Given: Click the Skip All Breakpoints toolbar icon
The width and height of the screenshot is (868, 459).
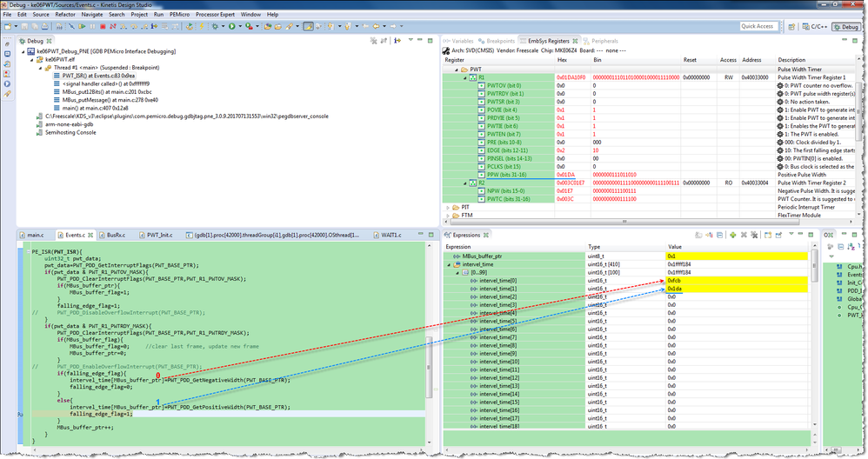Looking at the screenshot, I should tap(71, 26).
